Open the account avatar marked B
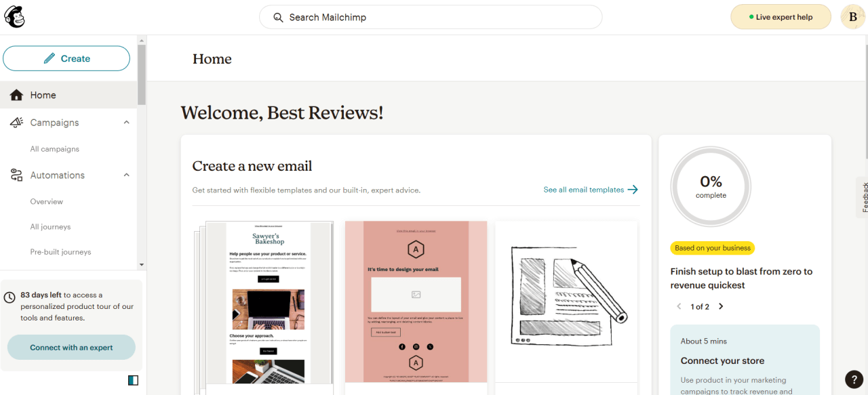The width and height of the screenshot is (868, 395). point(852,16)
